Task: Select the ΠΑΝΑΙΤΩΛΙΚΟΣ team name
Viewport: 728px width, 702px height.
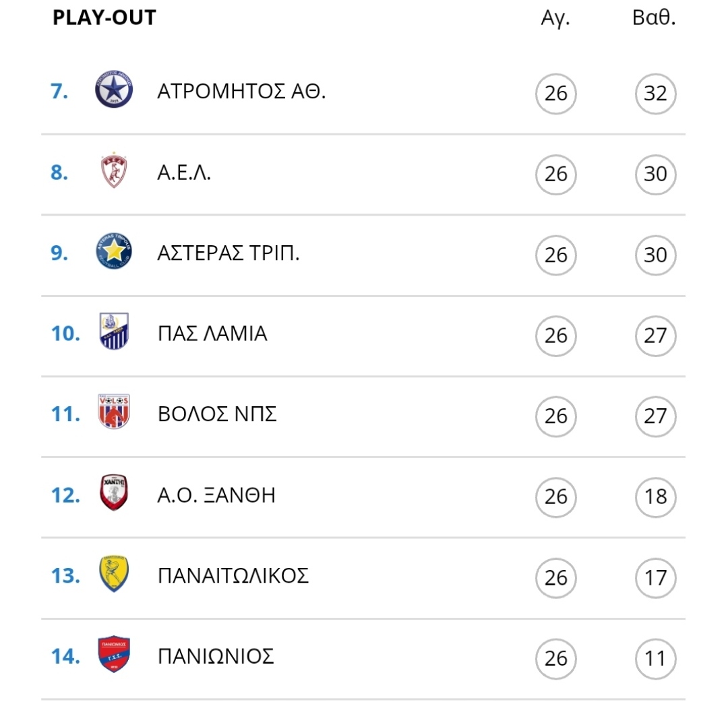Action: [233, 576]
